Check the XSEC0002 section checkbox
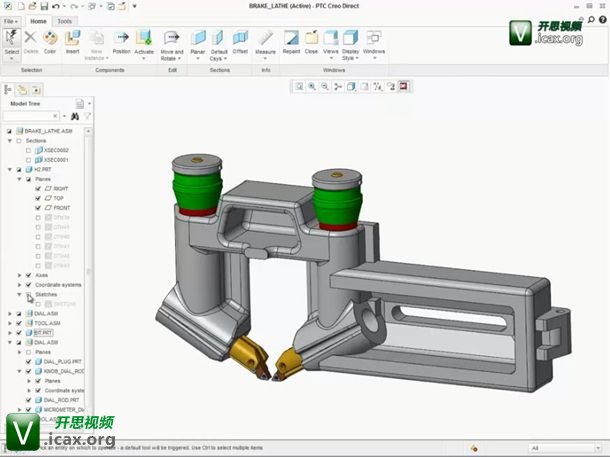Screen dimensions: 610x457 coord(28,150)
